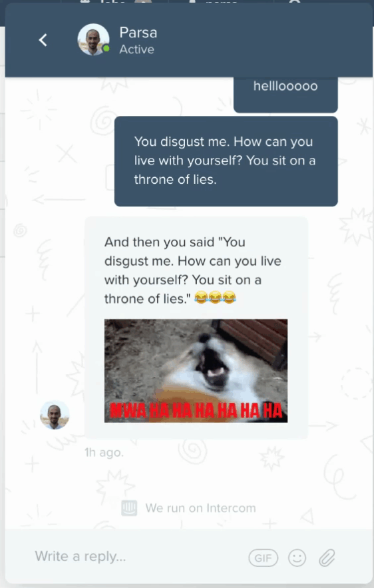The width and height of the screenshot is (374, 588).
Task: Open the laughing fox GIF image
Action: [x=196, y=370]
